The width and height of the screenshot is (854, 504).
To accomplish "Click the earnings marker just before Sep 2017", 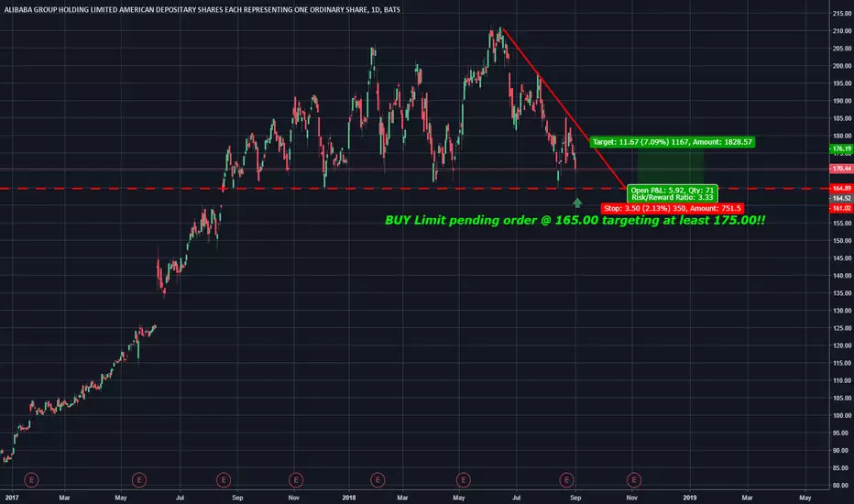I will pyautogui.click(x=224, y=480).
